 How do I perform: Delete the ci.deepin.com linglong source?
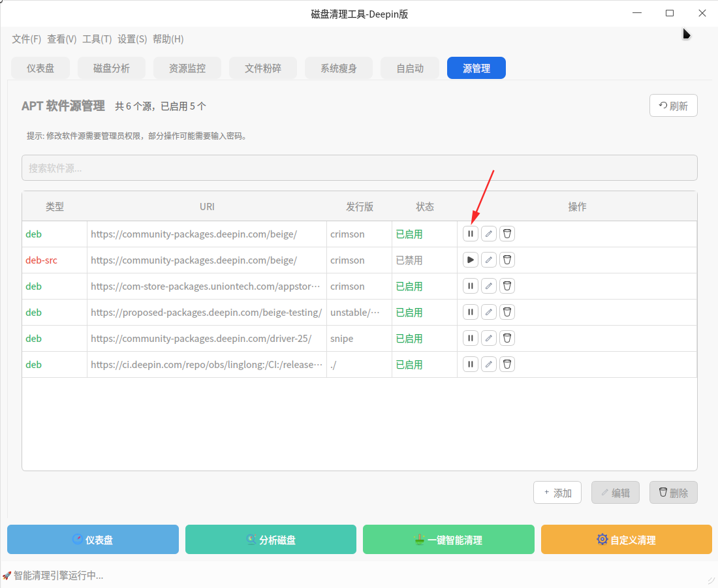[x=507, y=364]
